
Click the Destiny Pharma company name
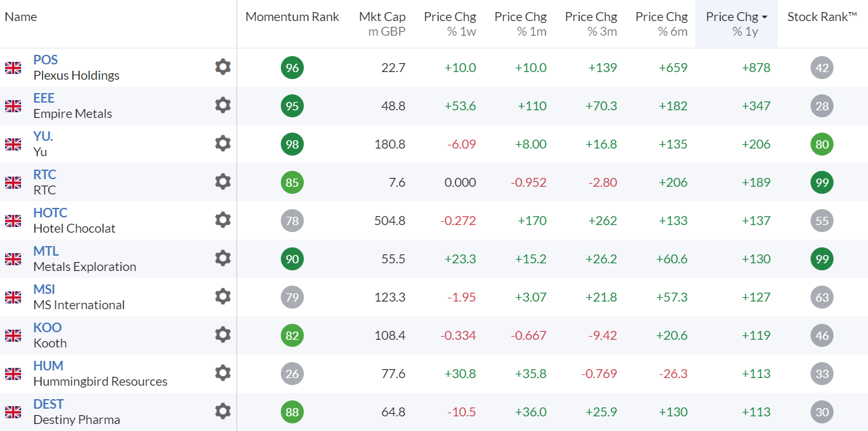pos(77,420)
